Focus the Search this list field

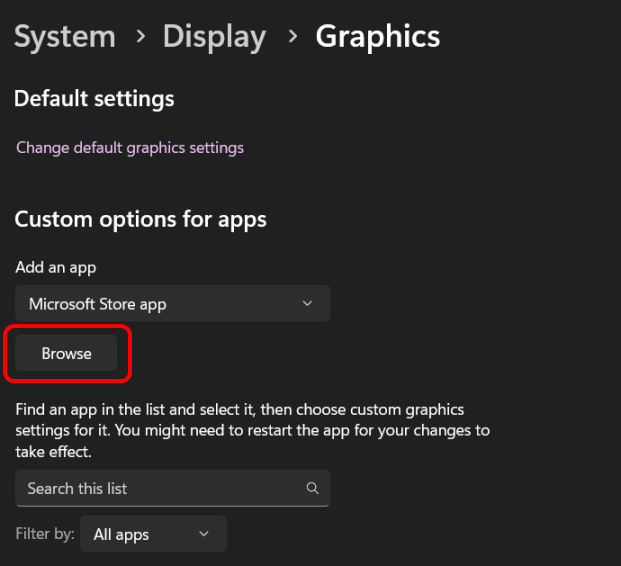(160, 488)
